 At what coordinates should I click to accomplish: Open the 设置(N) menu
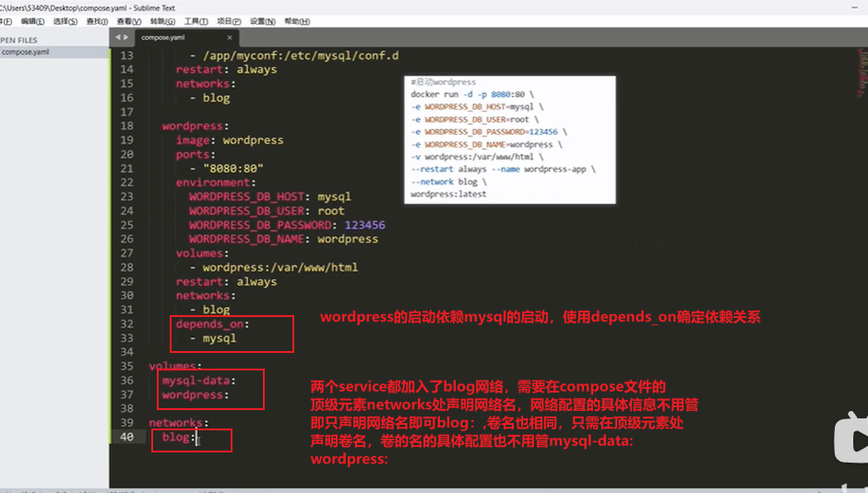(x=262, y=21)
